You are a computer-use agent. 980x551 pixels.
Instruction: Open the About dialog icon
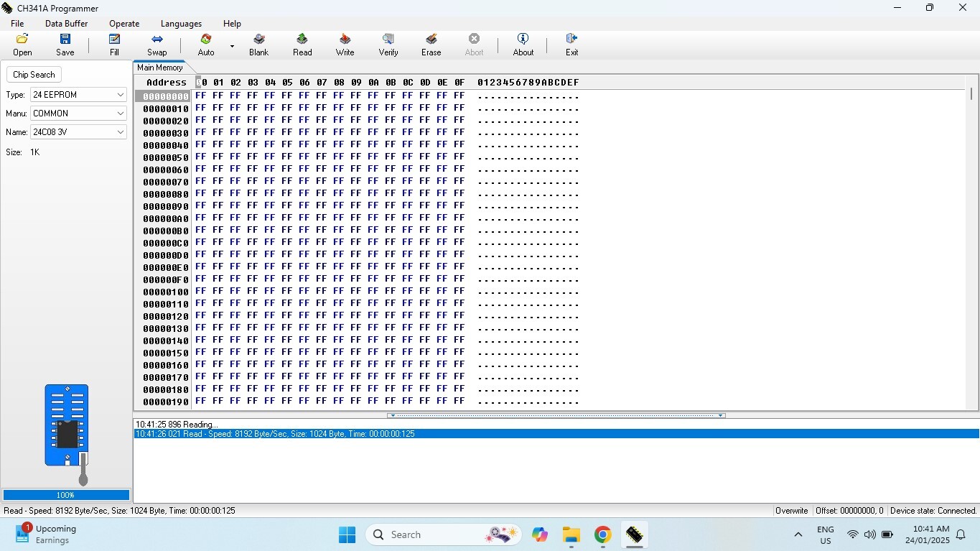[523, 45]
